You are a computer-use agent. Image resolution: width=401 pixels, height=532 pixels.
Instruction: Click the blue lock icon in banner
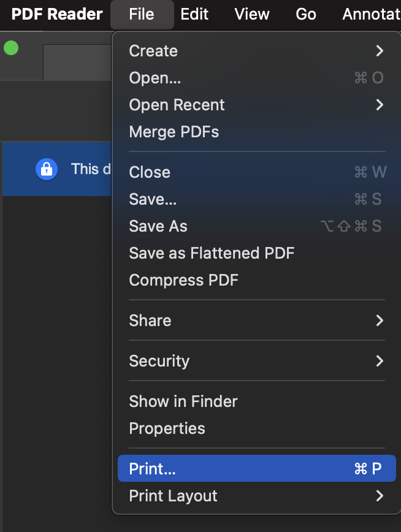tap(47, 169)
